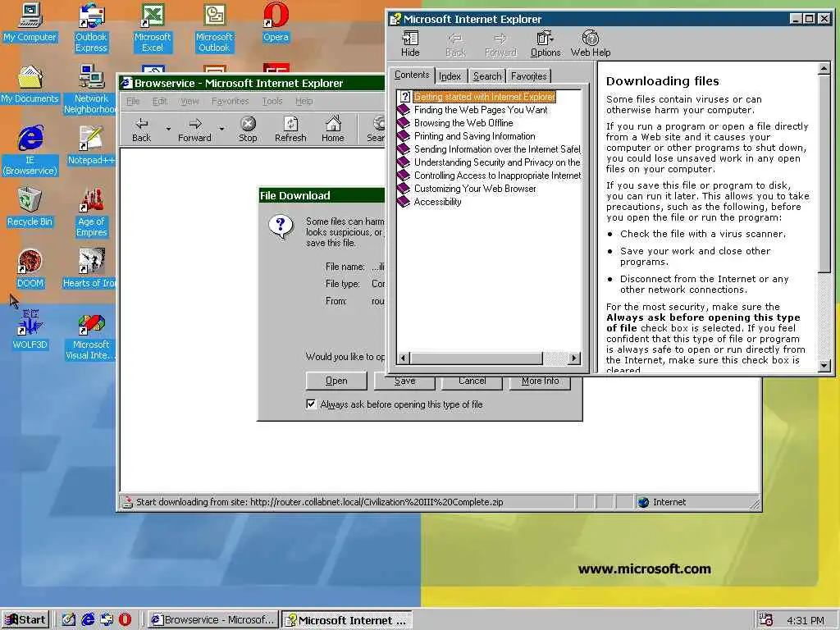Click help text scroll up arrow

pyautogui.click(x=824, y=69)
